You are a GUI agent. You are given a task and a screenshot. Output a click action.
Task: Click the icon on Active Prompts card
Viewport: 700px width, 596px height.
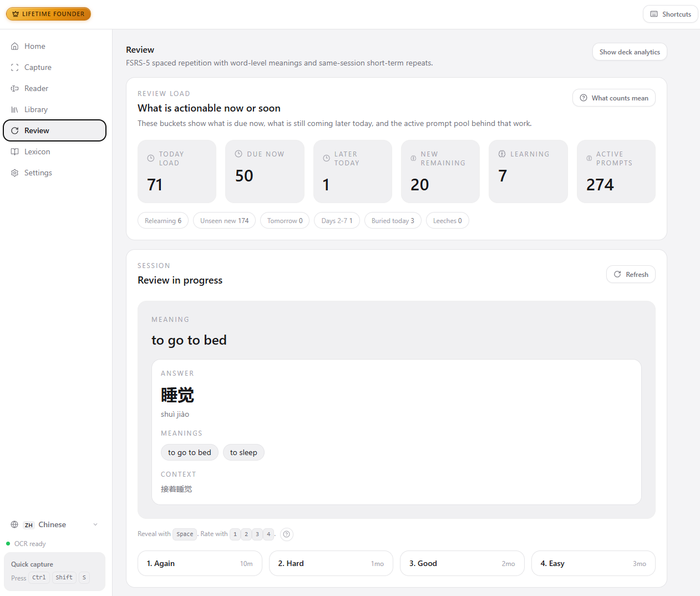pyautogui.click(x=589, y=158)
